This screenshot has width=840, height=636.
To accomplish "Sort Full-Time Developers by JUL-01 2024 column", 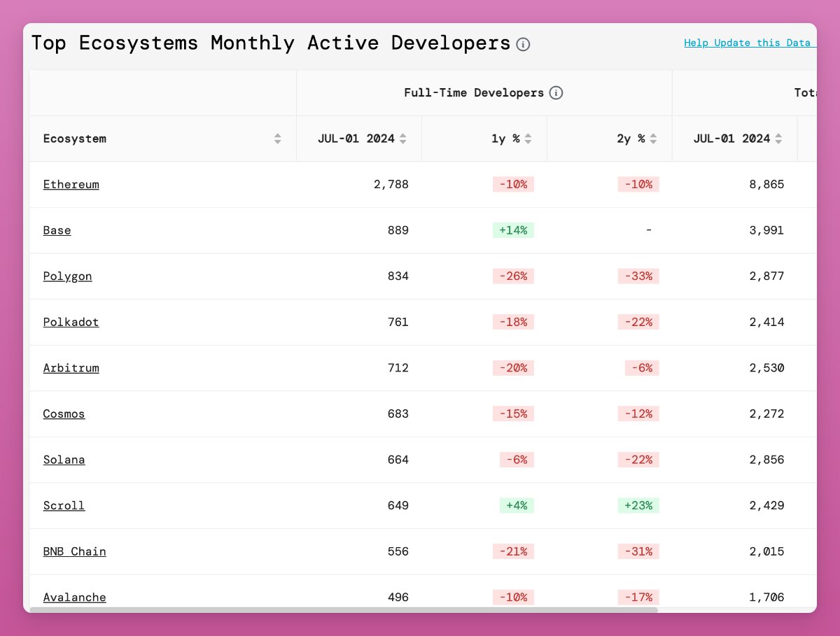I will tap(402, 139).
